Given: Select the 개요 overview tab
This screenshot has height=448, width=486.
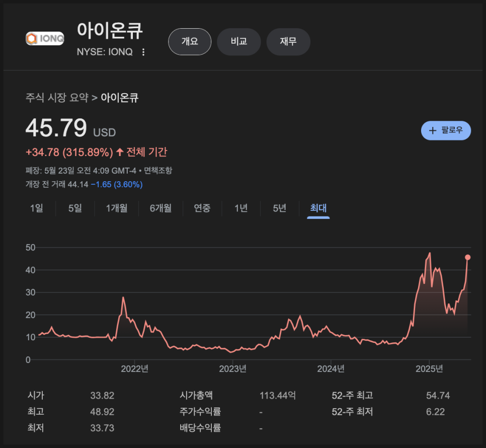Looking at the screenshot, I should [x=190, y=42].
